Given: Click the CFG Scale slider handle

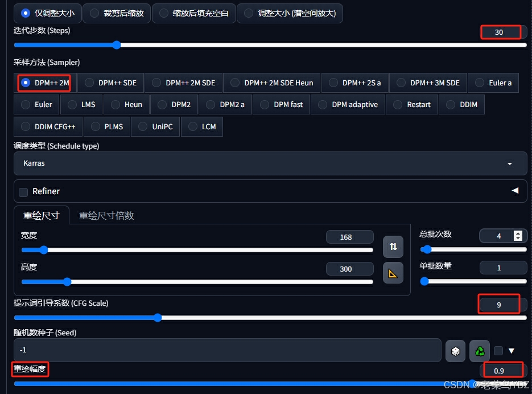Looking at the screenshot, I should [x=158, y=318].
